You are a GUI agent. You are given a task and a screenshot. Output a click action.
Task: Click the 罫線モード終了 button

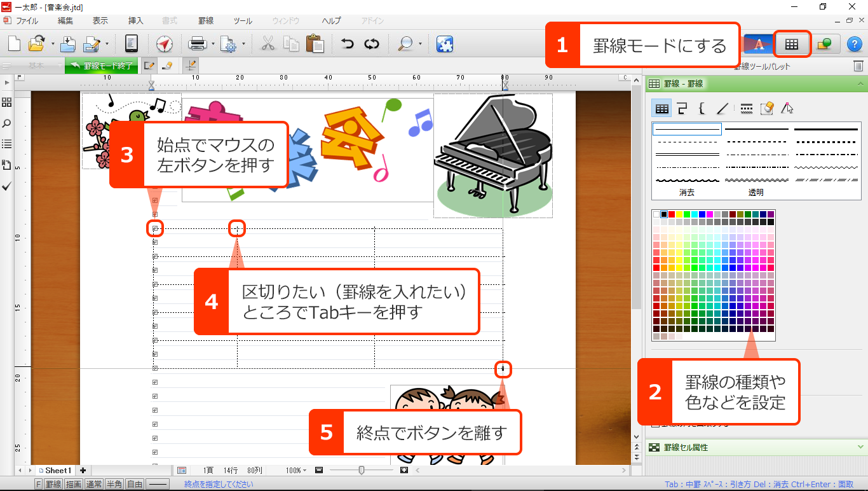tap(102, 66)
